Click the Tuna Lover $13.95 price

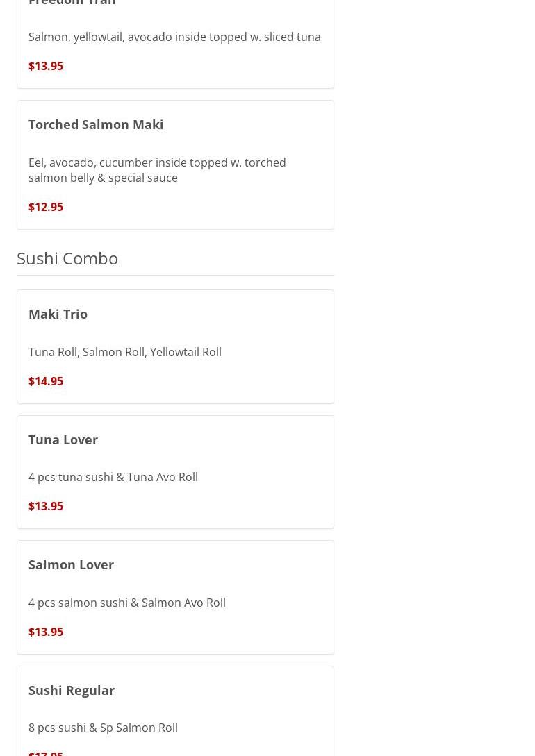46,506
